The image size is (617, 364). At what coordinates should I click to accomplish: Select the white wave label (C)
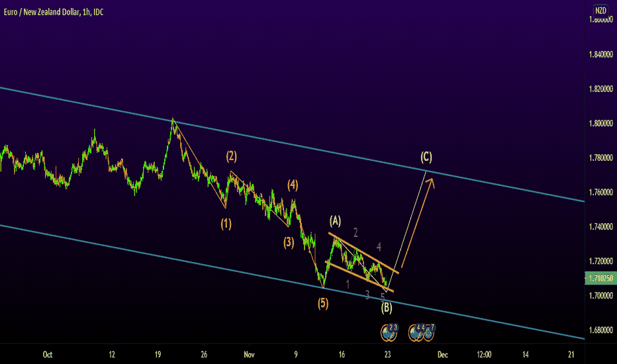(426, 158)
